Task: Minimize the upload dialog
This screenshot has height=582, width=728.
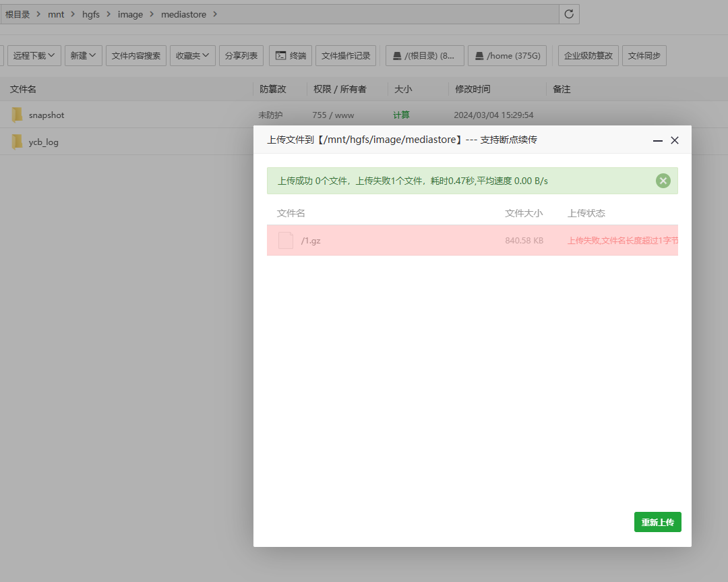Action: [x=657, y=140]
